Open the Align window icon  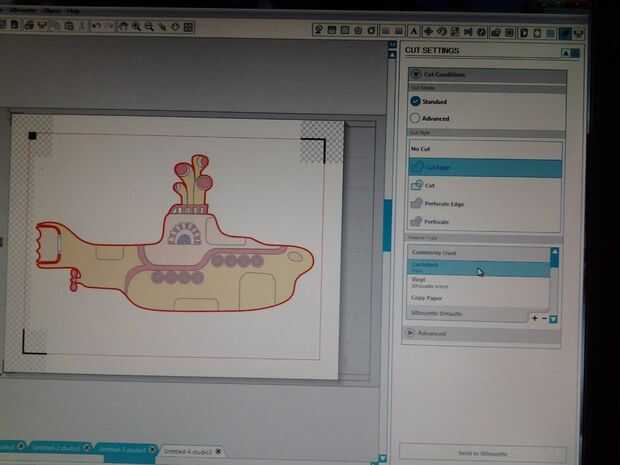click(468, 32)
